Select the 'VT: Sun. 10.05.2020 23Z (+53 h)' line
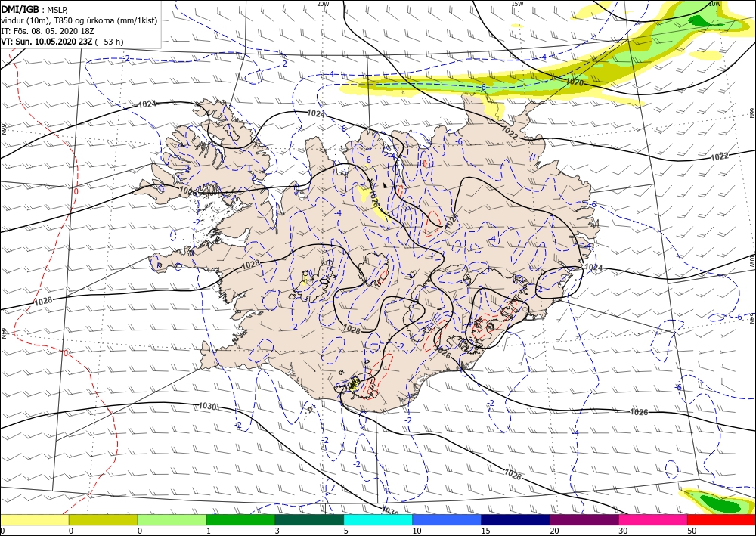 pos(62,42)
